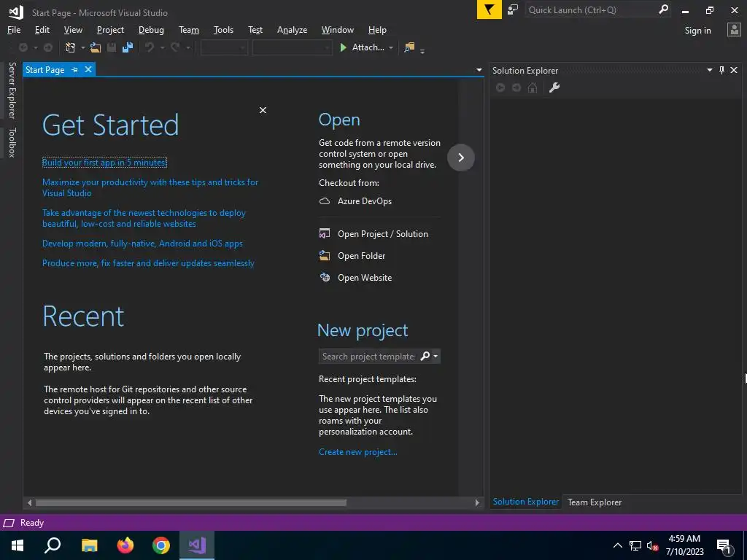Click the Find in Files toolbar icon
The height and width of the screenshot is (560, 747).
tap(409, 47)
